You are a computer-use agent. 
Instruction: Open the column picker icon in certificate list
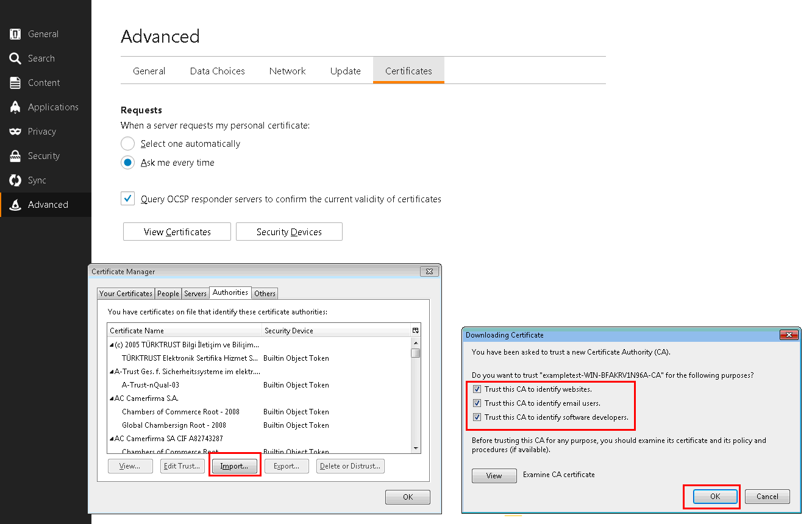[x=416, y=330]
